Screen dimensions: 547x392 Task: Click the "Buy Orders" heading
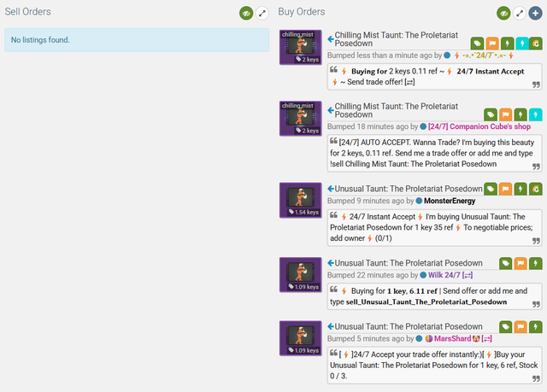pyautogui.click(x=302, y=11)
